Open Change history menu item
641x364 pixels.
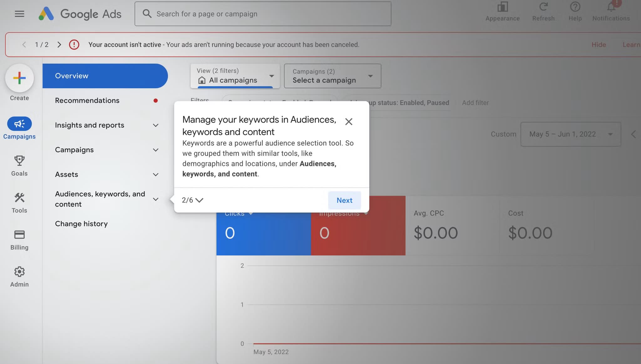81,224
